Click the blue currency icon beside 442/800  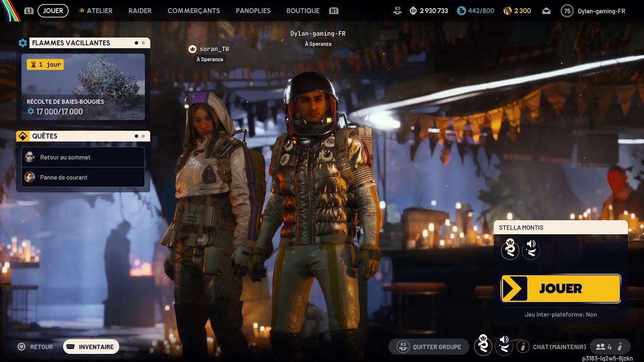[x=461, y=11]
